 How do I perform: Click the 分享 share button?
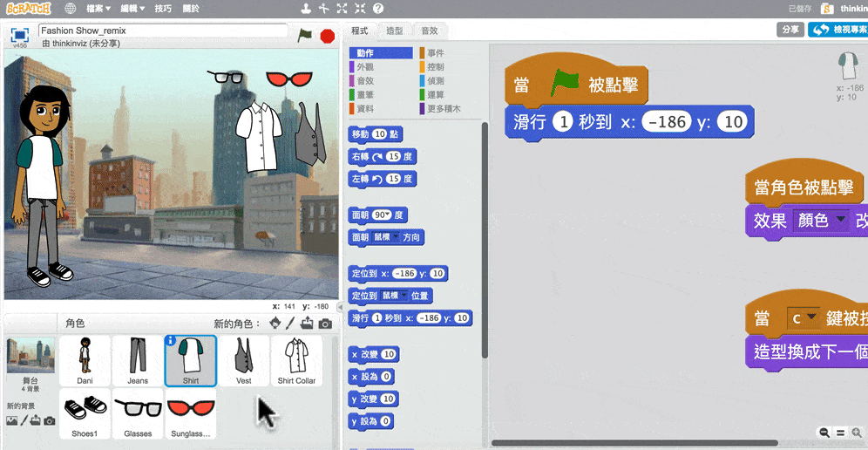(x=790, y=30)
